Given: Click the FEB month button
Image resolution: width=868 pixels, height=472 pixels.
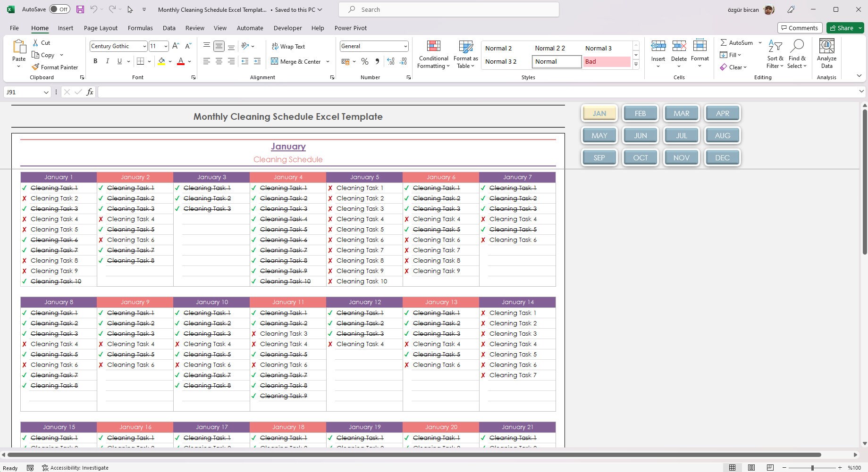Looking at the screenshot, I should [x=640, y=113].
